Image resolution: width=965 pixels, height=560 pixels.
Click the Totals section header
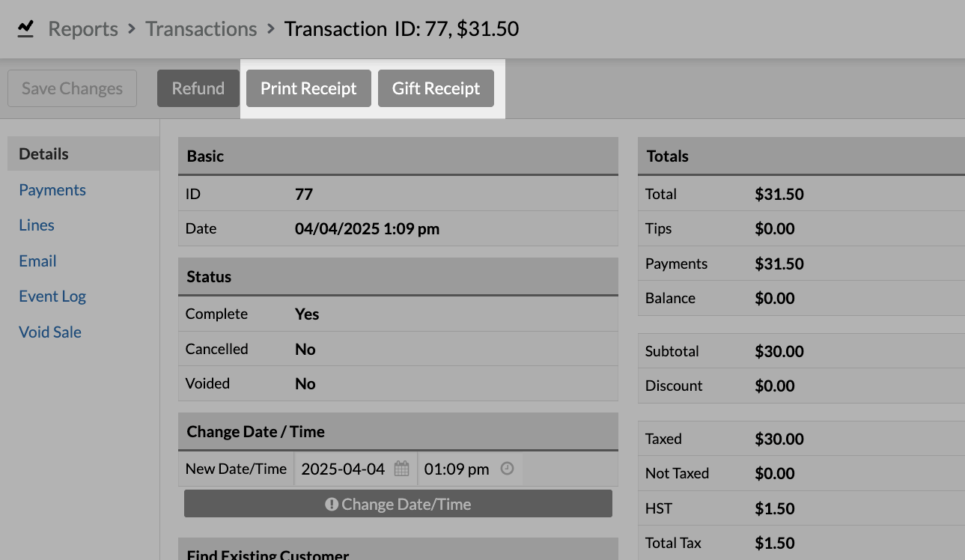(x=801, y=156)
